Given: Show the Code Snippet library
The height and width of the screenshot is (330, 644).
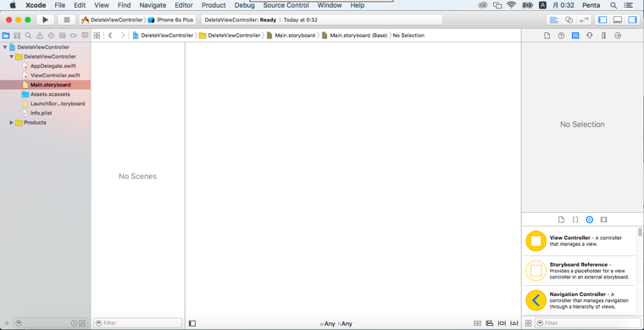Looking at the screenshot, I should point(575,220).
